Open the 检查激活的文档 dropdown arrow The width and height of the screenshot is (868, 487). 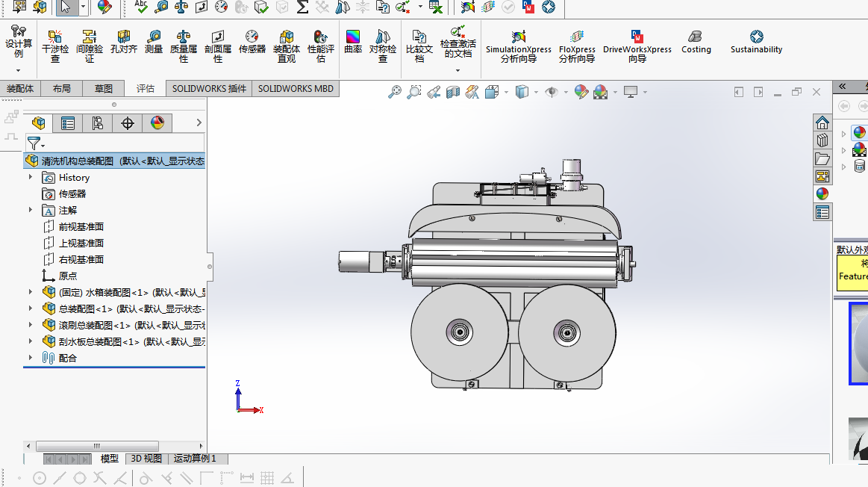tap(458, 70)
